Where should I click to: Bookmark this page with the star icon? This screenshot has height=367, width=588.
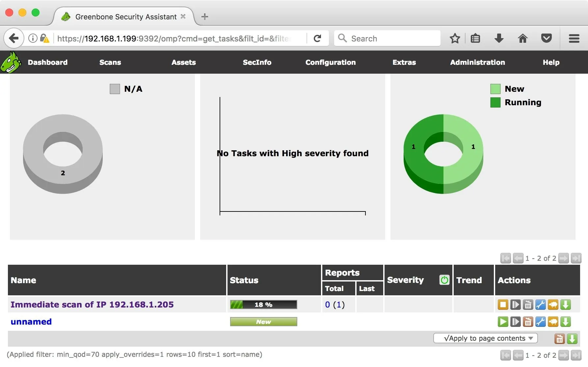tap(455, 38)
